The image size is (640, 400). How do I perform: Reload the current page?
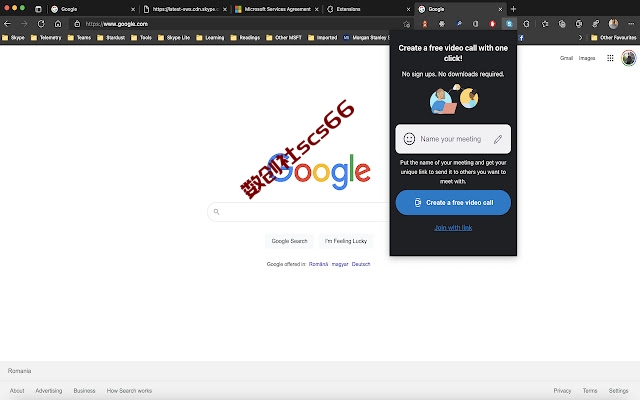[x=41, y=24]
